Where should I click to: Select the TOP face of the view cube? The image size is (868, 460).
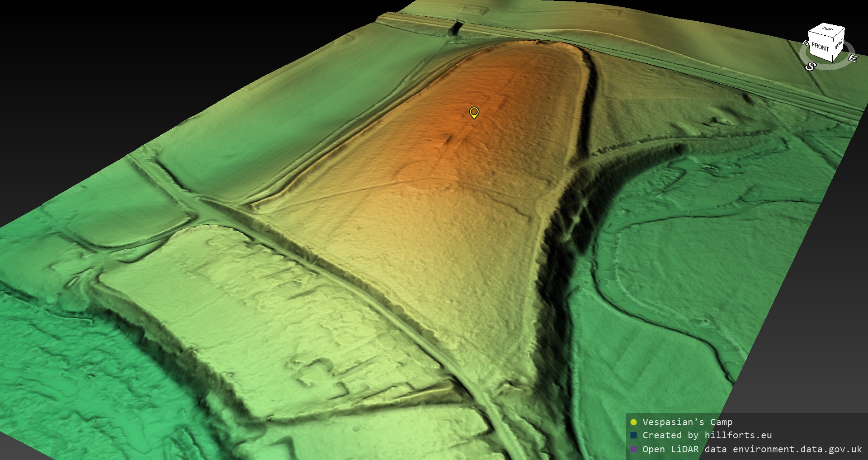pos(827,29)
